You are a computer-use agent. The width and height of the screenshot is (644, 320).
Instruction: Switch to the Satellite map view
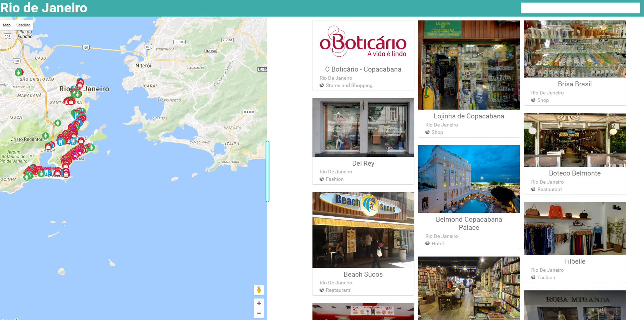pos(23,25)
